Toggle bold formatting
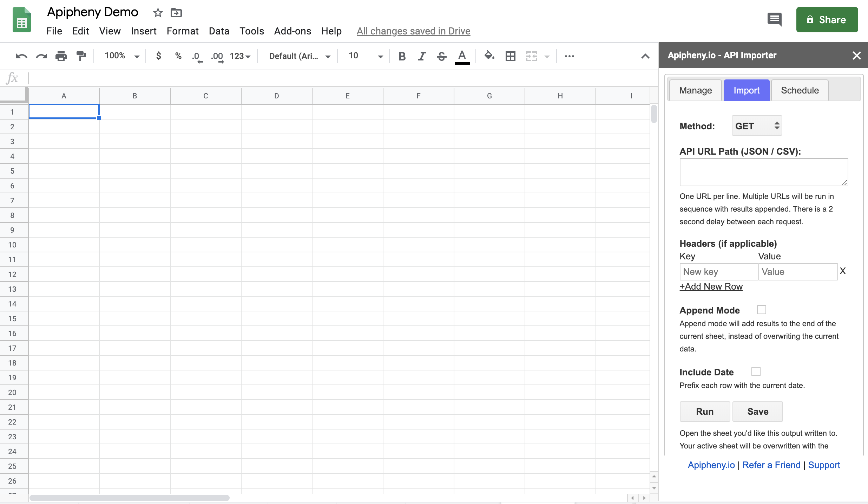This screenshot has height=504, width=868. pyautogui.click(x=402, y=56)
